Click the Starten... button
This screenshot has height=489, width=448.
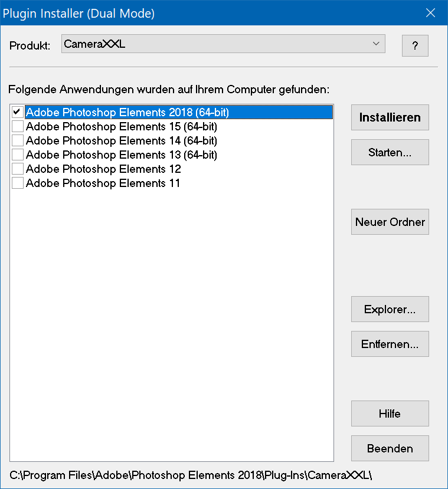[390, 152]
